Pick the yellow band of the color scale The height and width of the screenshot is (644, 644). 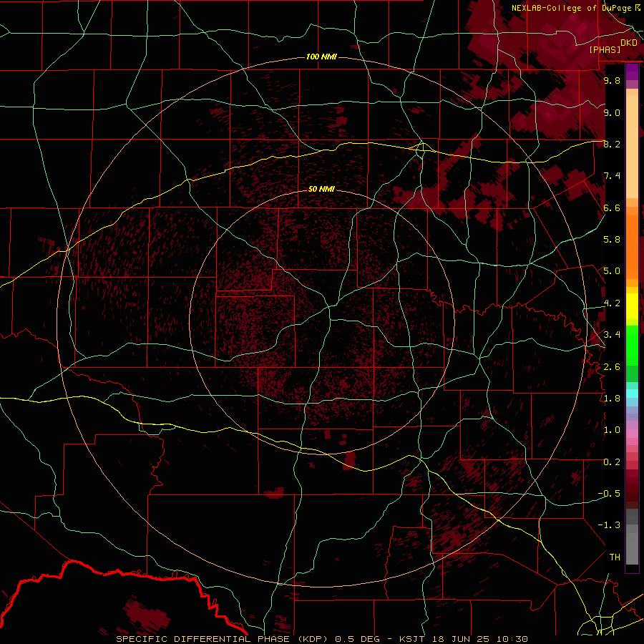point(632,306)
